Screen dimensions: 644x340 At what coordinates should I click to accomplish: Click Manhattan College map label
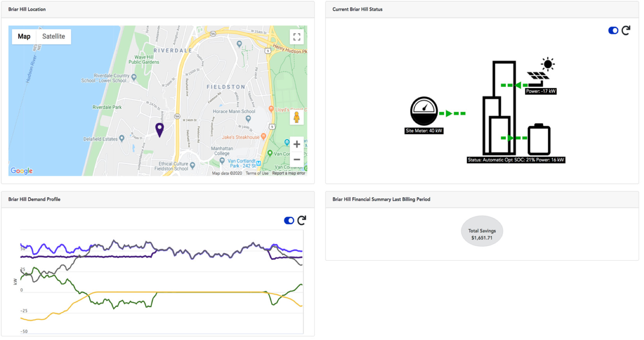[x=222, y=151]
